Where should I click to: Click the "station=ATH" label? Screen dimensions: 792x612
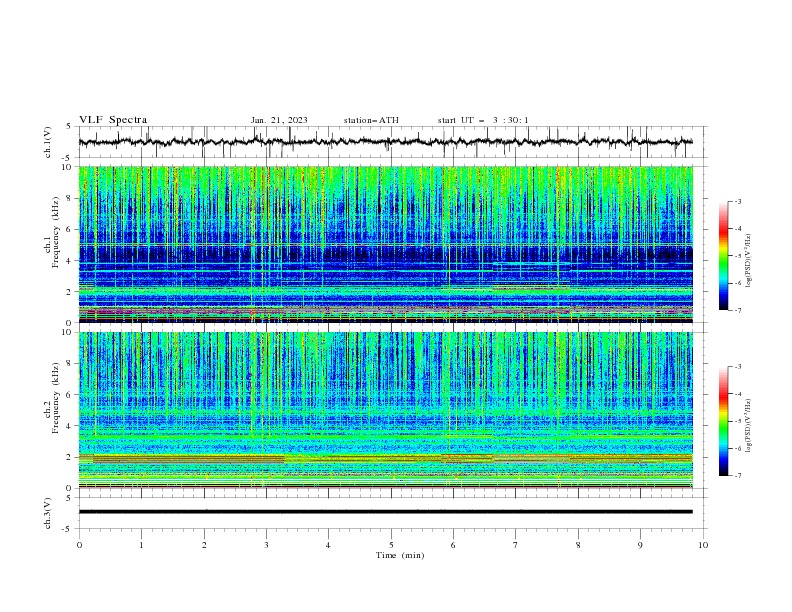coord(371,120)
